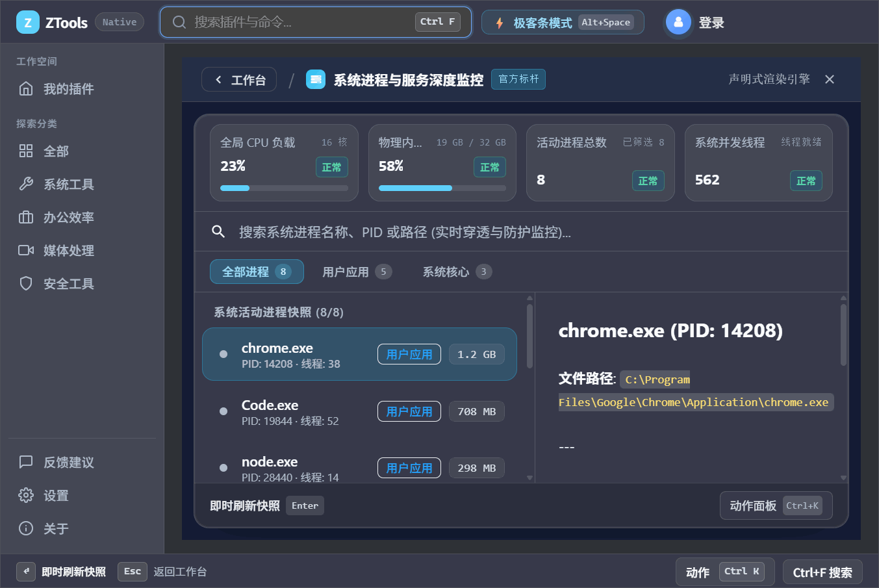Image resolution: width=879 pixels, height=588 pixels.
Task: Click the 系统并发线程 card
Action: click(759, 162)
